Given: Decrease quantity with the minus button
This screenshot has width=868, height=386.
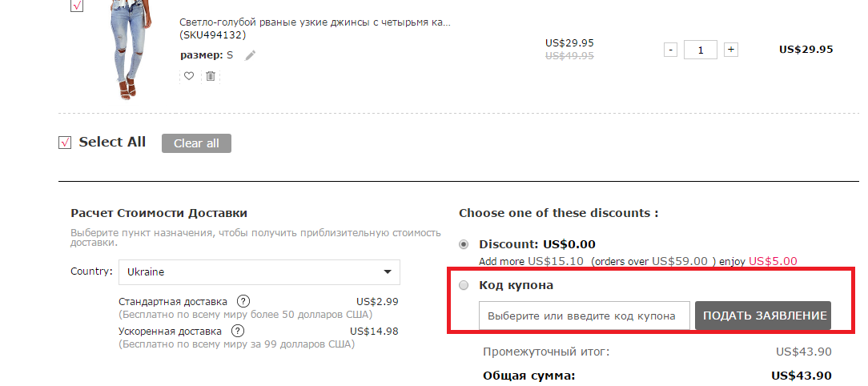Looking at the screenshot, I should tap(671, 50).
